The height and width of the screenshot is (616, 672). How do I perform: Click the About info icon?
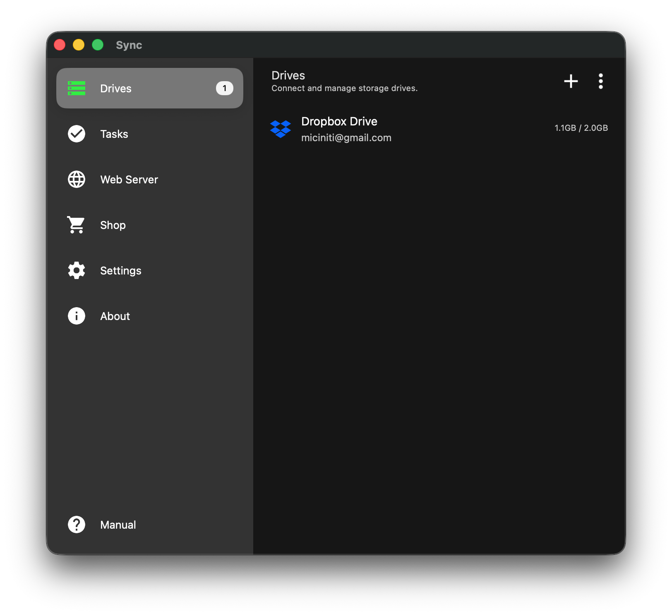coord(76,316)
